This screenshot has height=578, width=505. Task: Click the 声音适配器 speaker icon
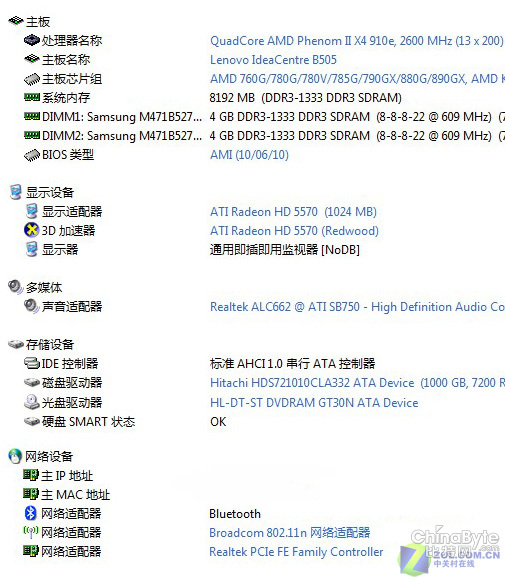coord(32,306)
